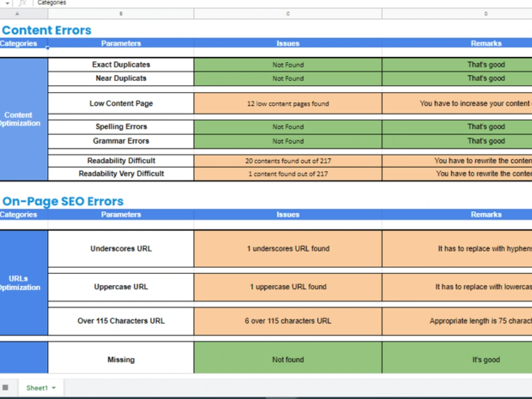Select 'Readability Difficult' cell

[121, 161]
